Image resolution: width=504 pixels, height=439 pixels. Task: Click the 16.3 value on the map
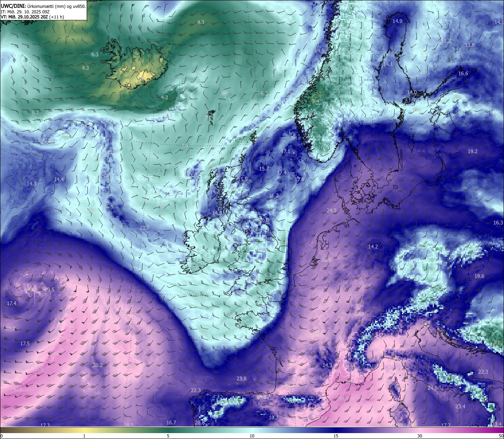pyautogui.click(x=498, y=223)
